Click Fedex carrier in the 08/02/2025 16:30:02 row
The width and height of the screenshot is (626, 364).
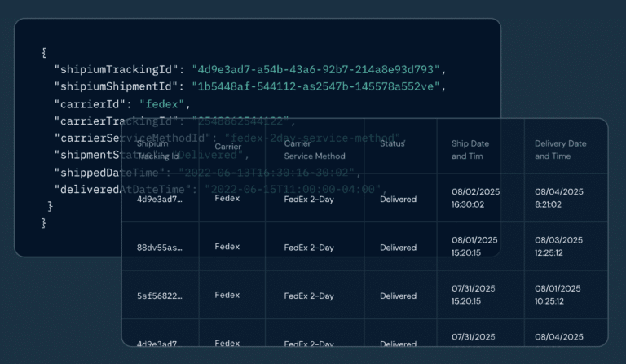(227, 198)
